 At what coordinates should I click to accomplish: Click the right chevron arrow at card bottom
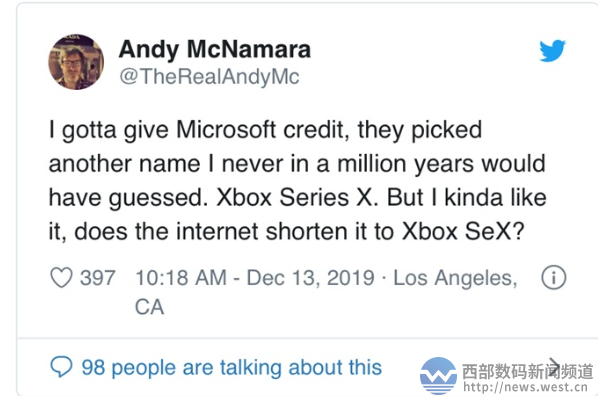[554, 365]
